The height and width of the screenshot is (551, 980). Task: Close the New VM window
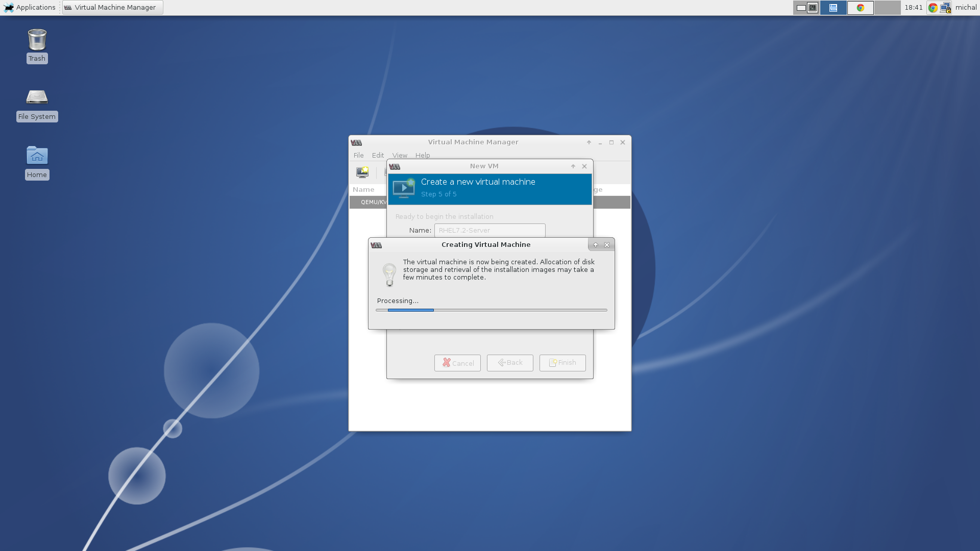(584, 166)
